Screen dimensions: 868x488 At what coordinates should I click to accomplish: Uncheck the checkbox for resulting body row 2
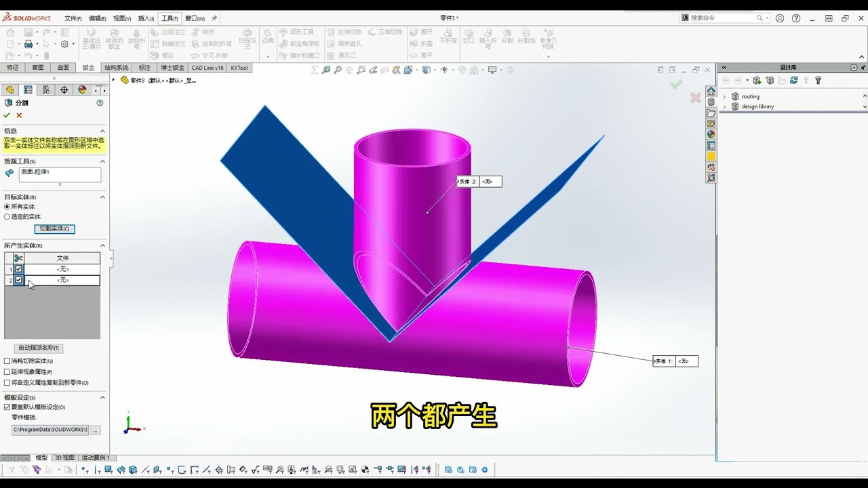coord(18,280)
